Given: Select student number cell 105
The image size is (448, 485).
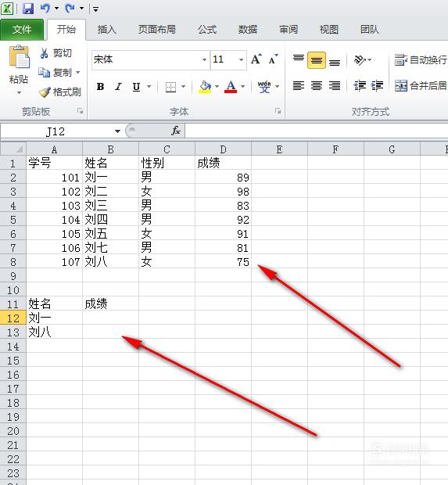Looking at the screenshot, I should (54, 234).
